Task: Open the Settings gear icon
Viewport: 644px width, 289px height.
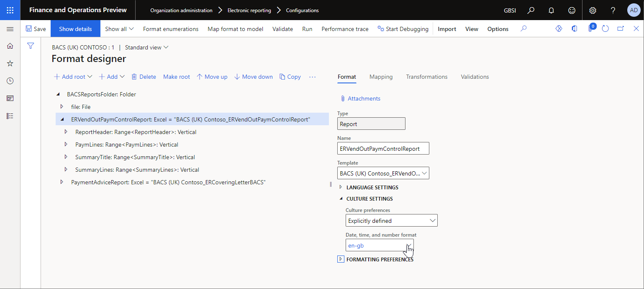Action: click(x=593, y=10)
